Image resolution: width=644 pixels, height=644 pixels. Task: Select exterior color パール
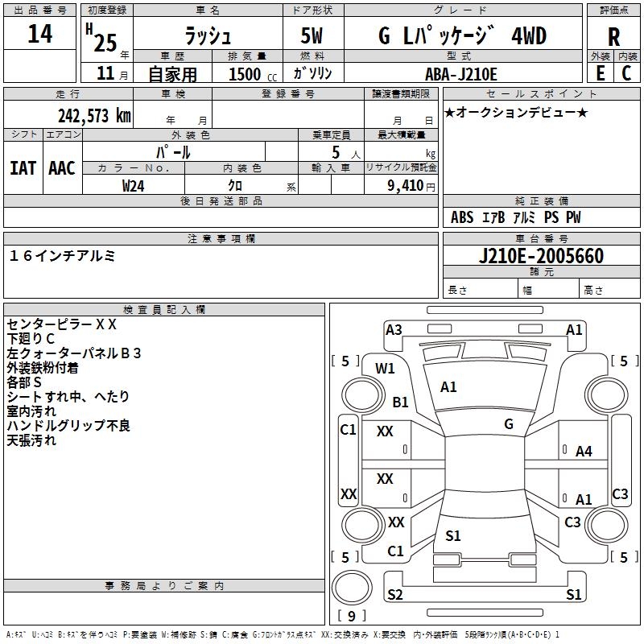[x=173, y=152]
